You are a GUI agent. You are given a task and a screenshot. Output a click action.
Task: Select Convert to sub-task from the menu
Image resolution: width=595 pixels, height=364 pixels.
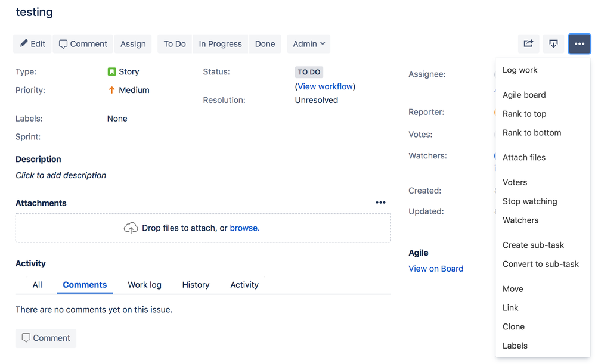point(540,264)
